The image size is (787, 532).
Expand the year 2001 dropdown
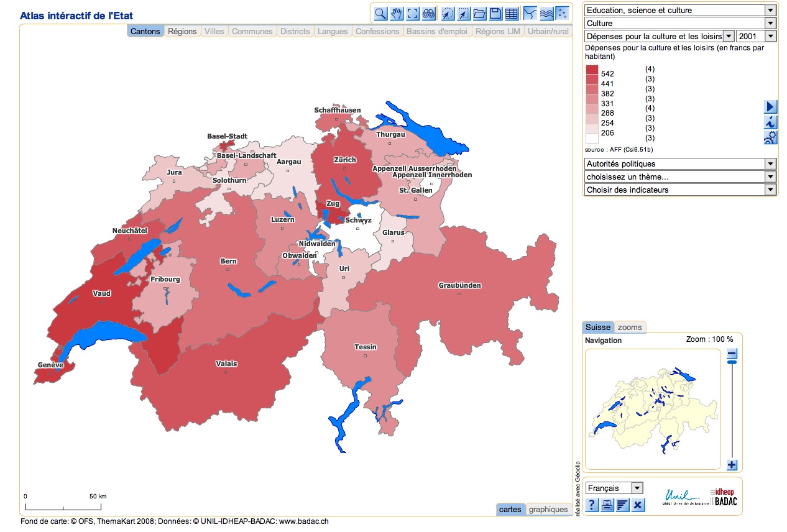tap(756, 37)
